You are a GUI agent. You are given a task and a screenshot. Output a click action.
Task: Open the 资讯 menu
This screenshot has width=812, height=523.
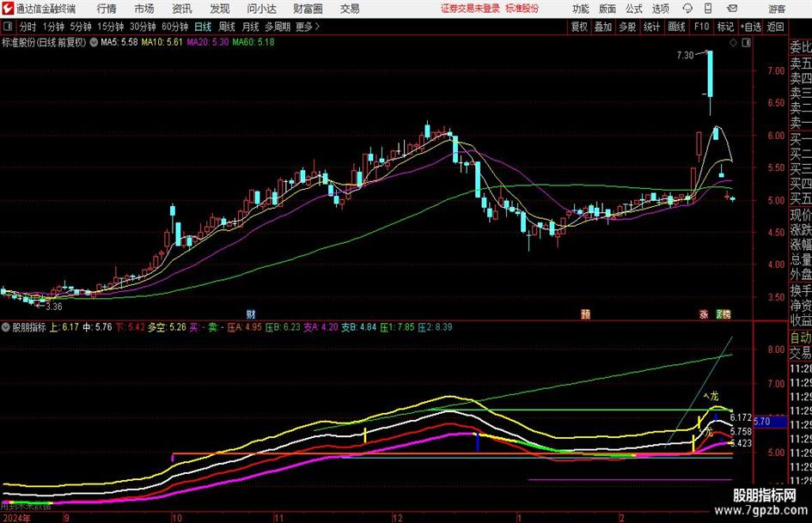(182, 9)
